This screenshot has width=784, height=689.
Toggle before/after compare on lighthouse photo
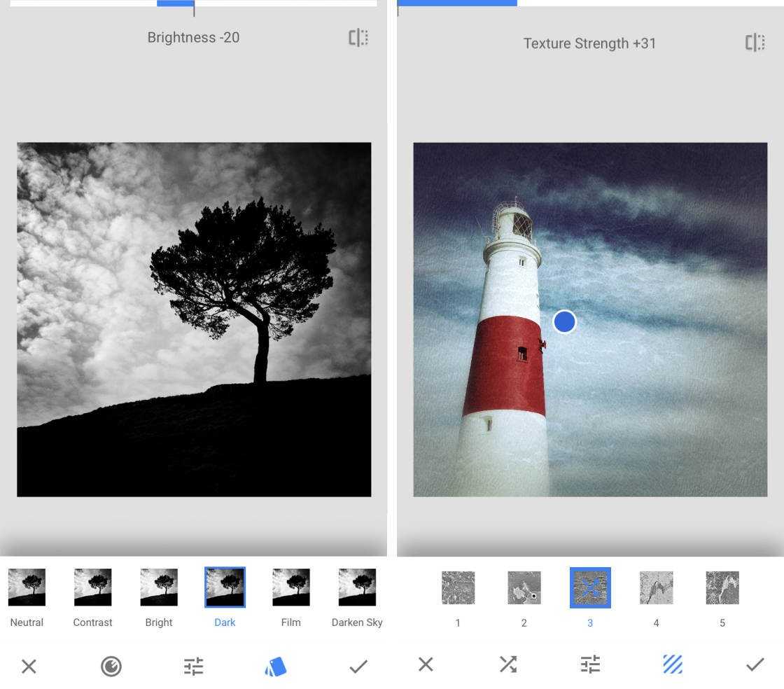755,43
